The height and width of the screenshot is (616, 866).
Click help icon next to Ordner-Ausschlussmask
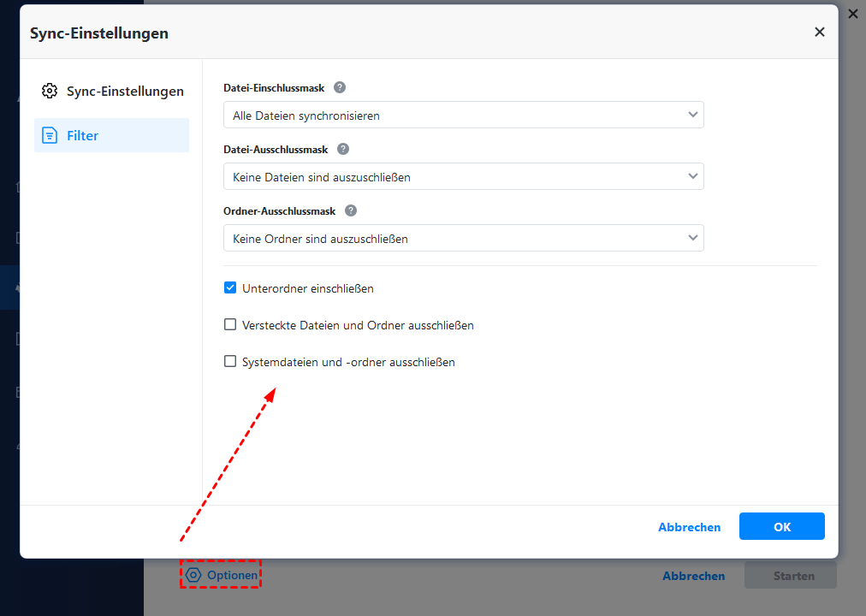tap(351, 210)
